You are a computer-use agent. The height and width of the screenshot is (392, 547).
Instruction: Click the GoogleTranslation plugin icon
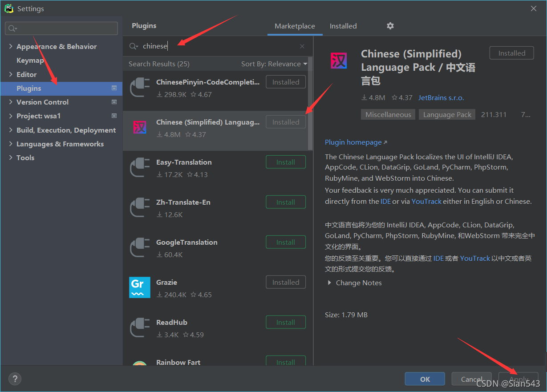pos(140,247)
